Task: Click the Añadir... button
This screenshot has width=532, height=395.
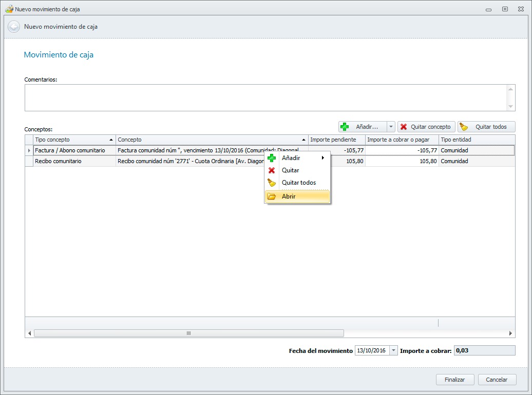Action: pos(363,127)
